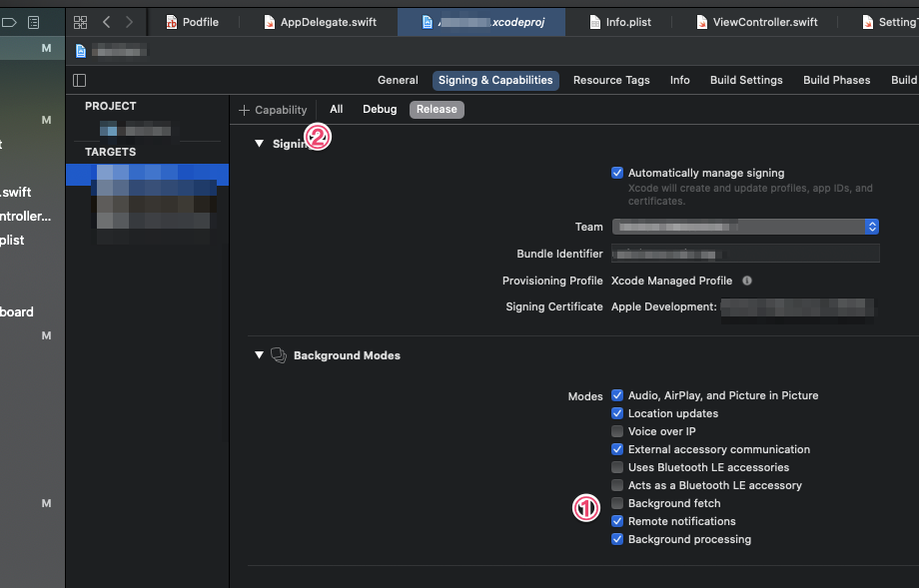This screenshot has width=919, height=588.
Task: Uncheck Audio, AirPlay, and Picture in Picture
Action: 617,395
